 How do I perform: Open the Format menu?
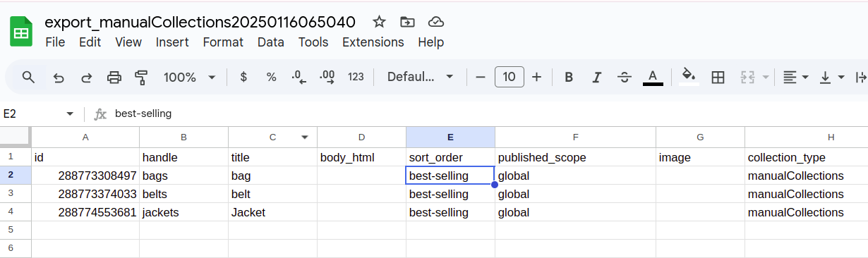coord(223,42)
